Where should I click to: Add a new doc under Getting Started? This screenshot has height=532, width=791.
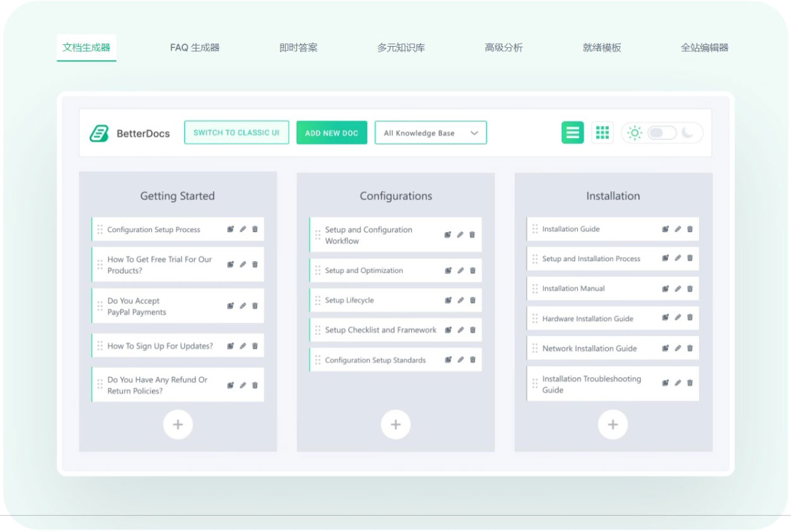178,425
